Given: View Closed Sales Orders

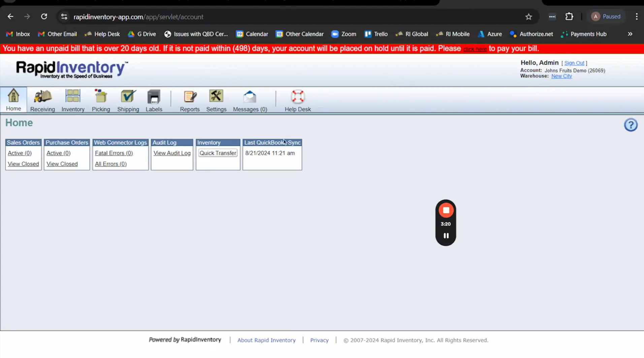Looking at the screenshot, I should coord(23,164).
